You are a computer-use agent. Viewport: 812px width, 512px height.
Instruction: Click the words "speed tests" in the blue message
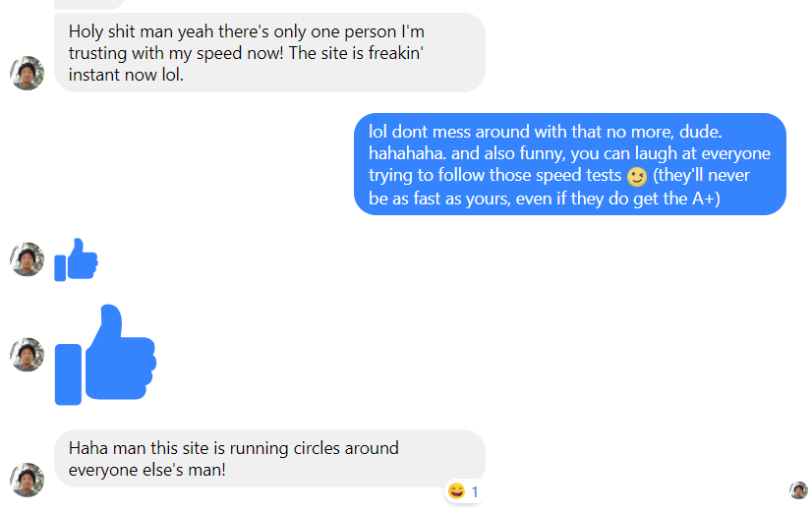(x=579, y=177)
